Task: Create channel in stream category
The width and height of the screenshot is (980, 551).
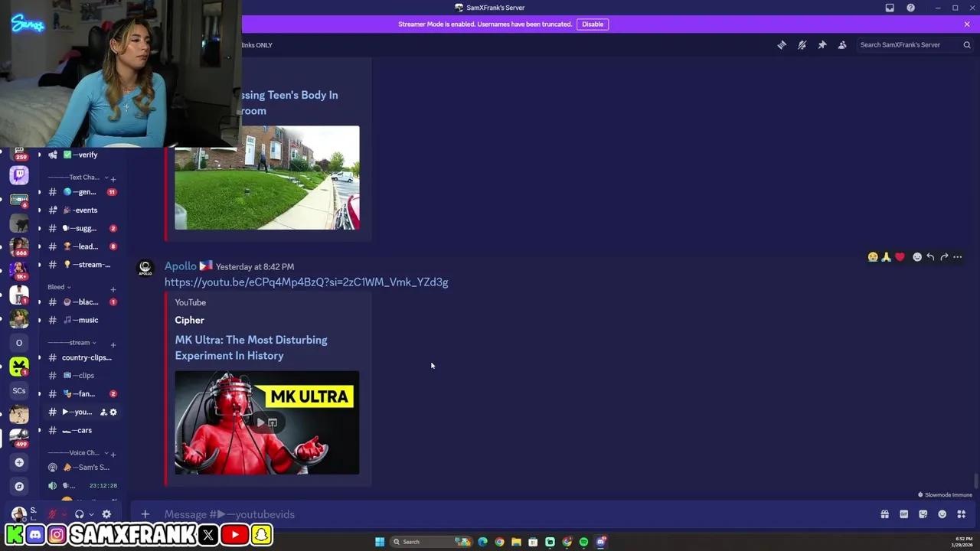Action: [113, 344]
